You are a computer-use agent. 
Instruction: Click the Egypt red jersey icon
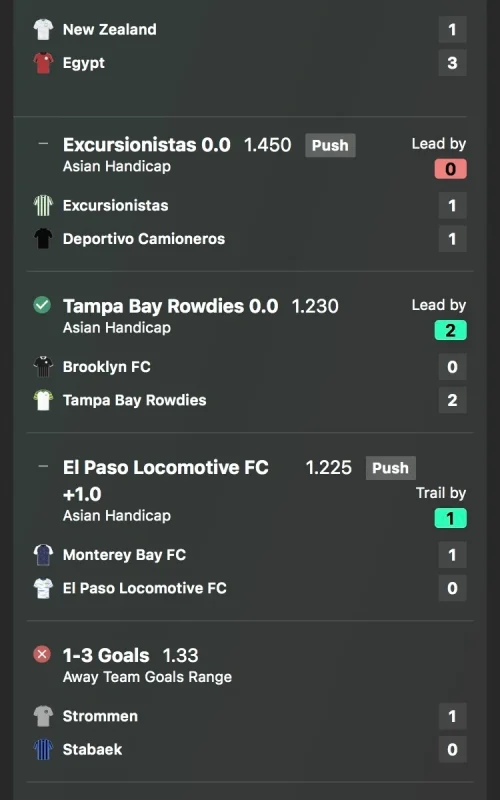point(43,63)
